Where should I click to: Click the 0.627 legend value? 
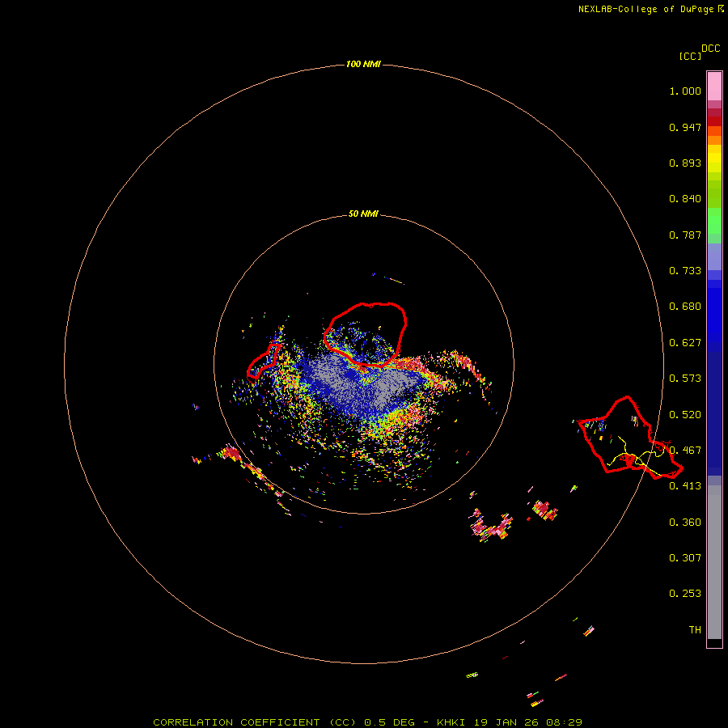[x=685, y=343]
